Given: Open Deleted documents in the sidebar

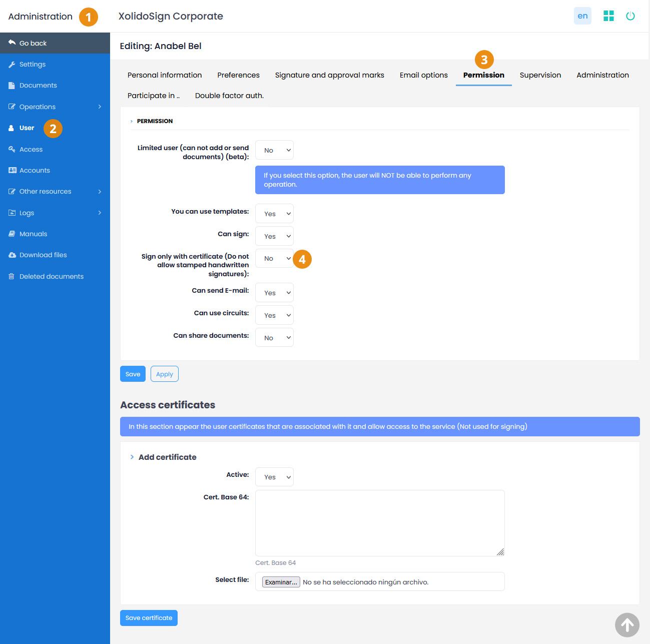Looking at the screenshot, I should click(x=55, y=276).
